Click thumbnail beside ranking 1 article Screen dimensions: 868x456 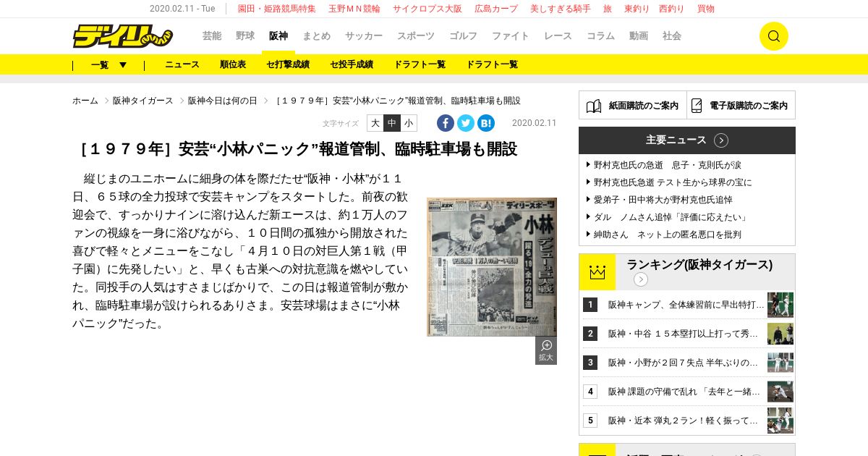[780, 305]
